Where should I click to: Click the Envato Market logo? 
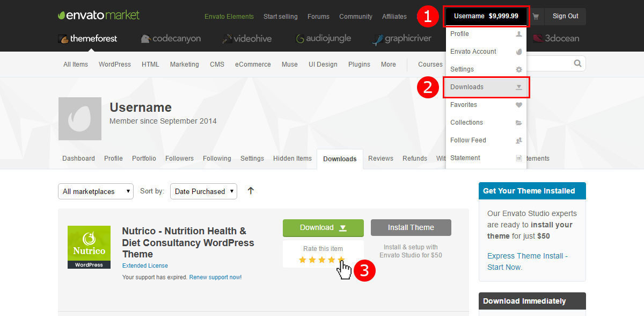point(99,16)
